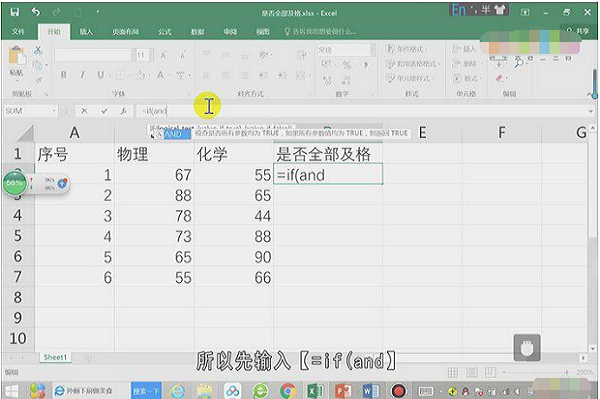Click the Insert Function fx icon

point(124,111)
